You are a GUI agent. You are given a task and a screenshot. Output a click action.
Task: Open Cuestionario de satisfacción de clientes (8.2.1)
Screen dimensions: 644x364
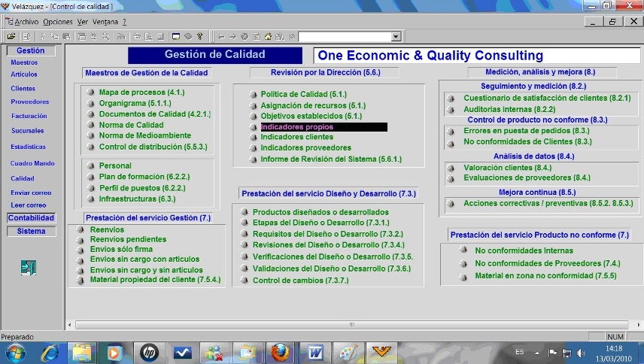point(547,98)
